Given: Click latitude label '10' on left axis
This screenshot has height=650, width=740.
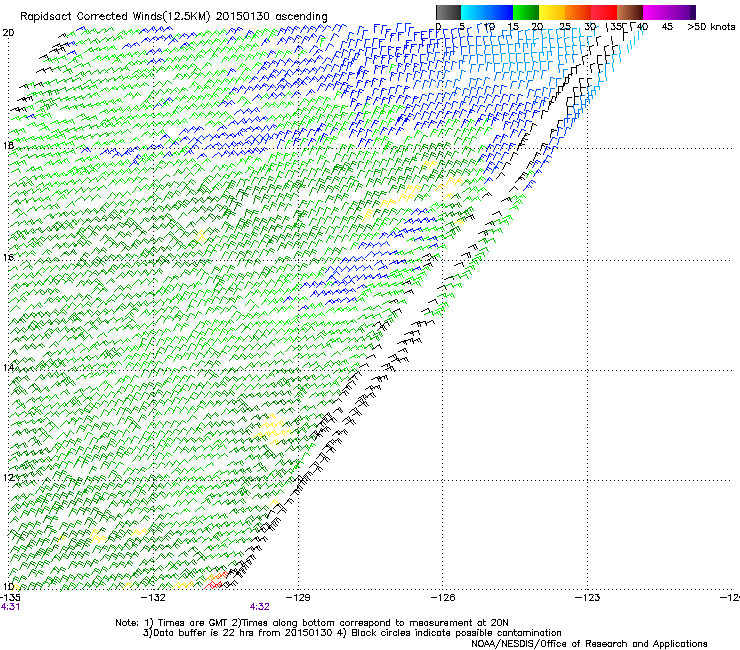Looking at the screenshot, I should pyautogui.click(x=8, y=586).
